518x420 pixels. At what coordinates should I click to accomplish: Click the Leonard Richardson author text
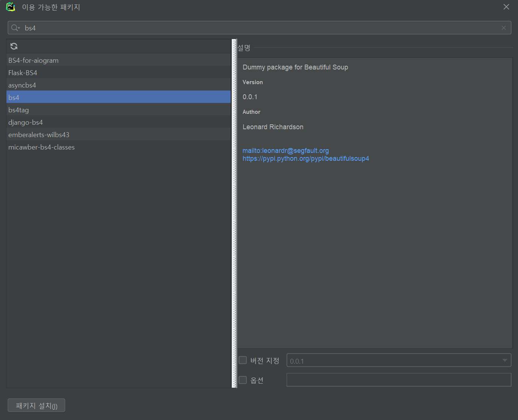pyautogui.click(x=273, y=127)
